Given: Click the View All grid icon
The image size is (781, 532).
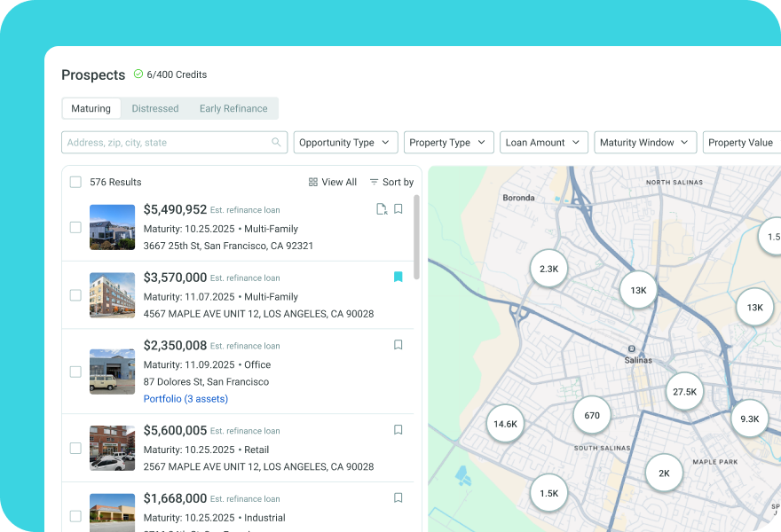Looking at the screenshot, I should pos(312,182).
